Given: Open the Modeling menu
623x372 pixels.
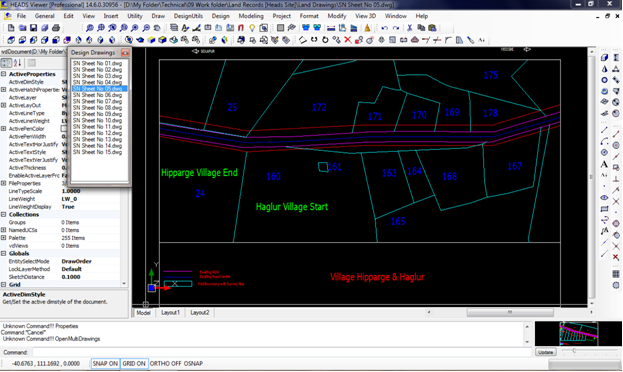Looking at the screenshot, I should (251, 16).
